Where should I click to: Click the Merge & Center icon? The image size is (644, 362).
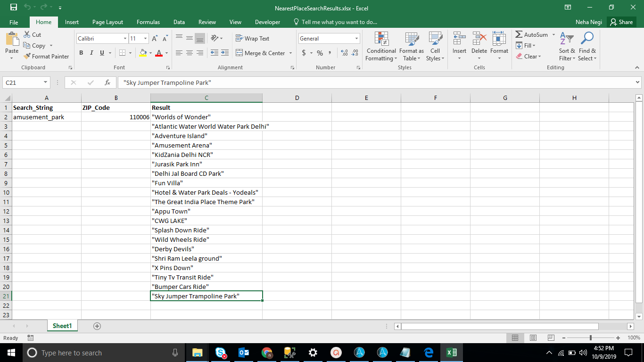pos(239,53)
